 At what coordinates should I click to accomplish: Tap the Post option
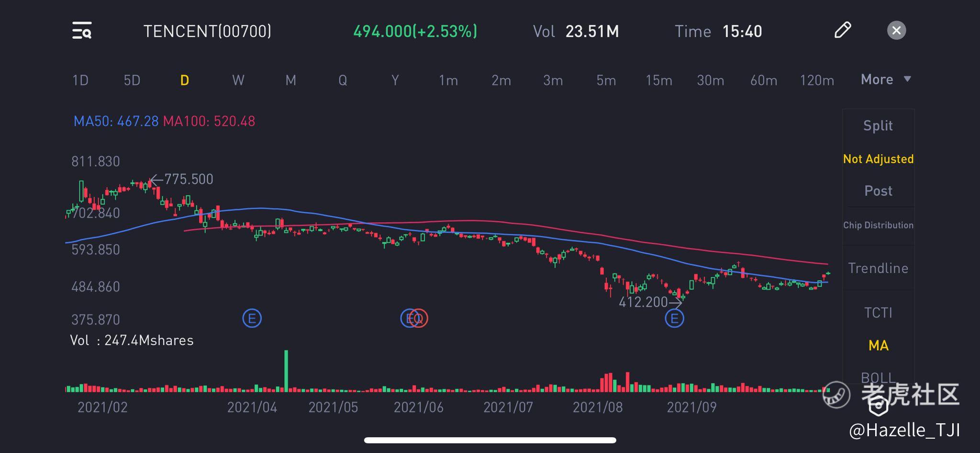coord(878,191)
